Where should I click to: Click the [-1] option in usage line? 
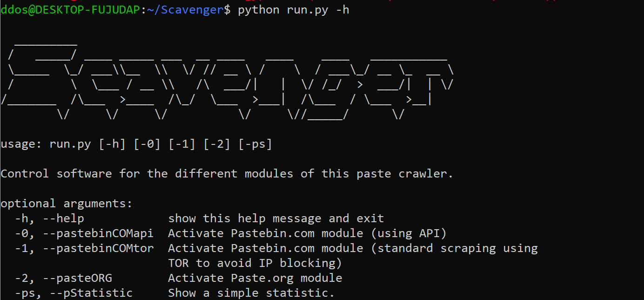point(182,144)
